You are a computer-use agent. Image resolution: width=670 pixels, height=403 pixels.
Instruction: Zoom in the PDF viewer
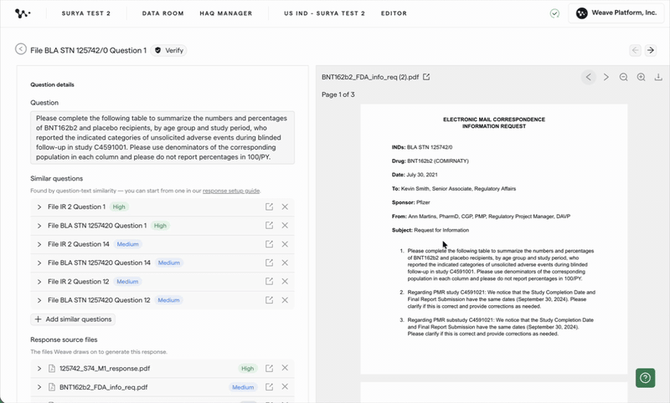(x=641, y=77)
